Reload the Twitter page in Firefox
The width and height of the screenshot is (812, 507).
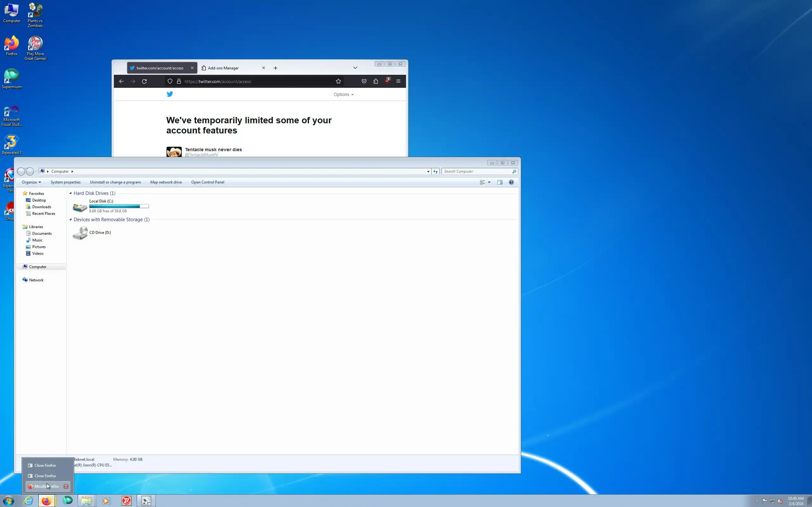(144, 81)
